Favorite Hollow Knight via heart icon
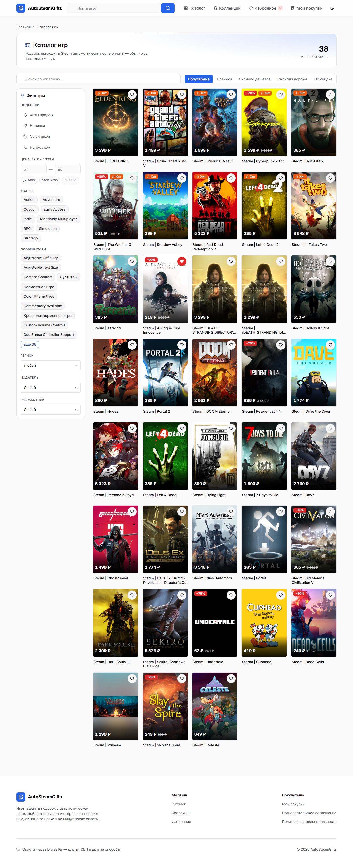The width and height of the screenshot is (353, 868). coord(330,261)
